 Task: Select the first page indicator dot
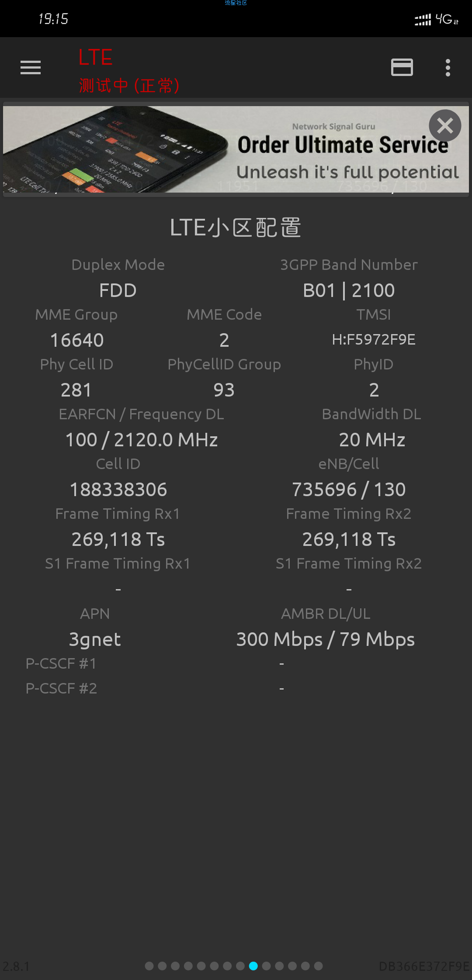(x=149, y=966)
